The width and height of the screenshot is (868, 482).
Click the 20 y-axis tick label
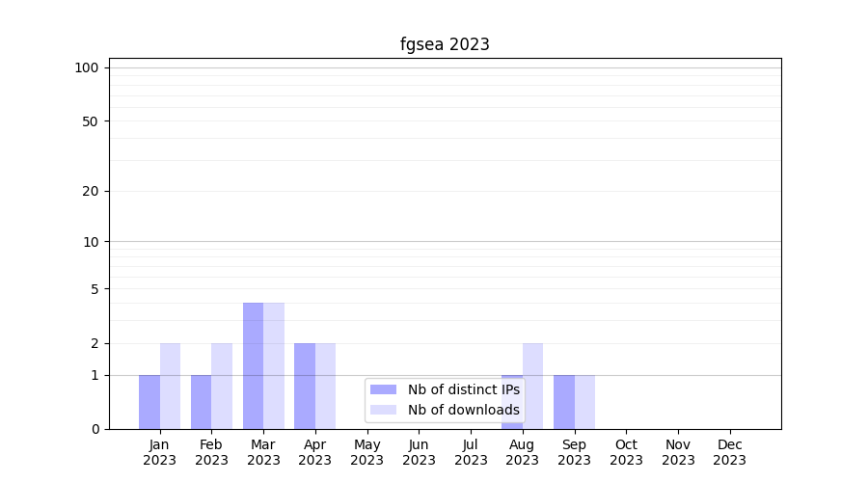tap(91, 191)
